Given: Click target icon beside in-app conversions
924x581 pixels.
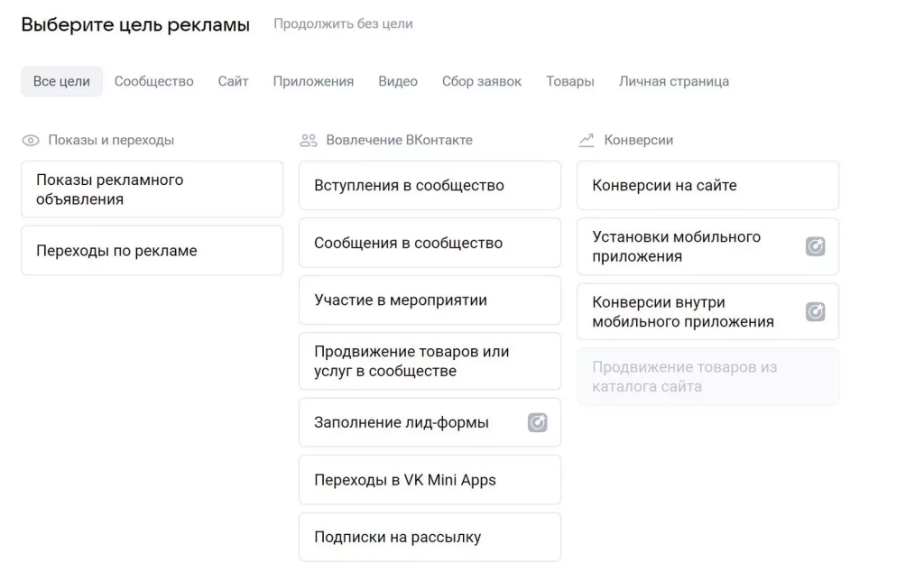Looking at the screenshot, I should click(x=815, y=312).
